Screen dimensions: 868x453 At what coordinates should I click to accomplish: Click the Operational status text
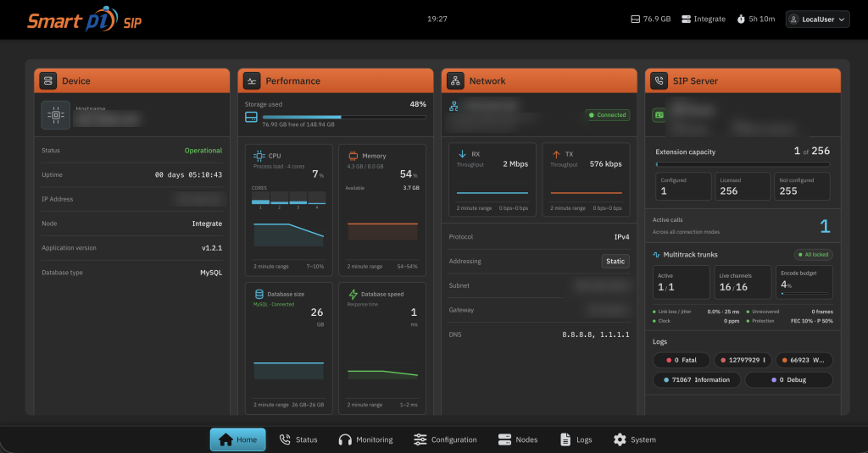coord(203,151)
